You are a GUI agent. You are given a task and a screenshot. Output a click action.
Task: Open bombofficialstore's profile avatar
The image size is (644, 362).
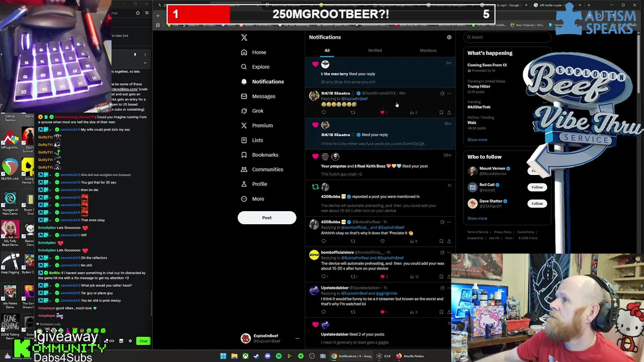click(x=314, y=255)
